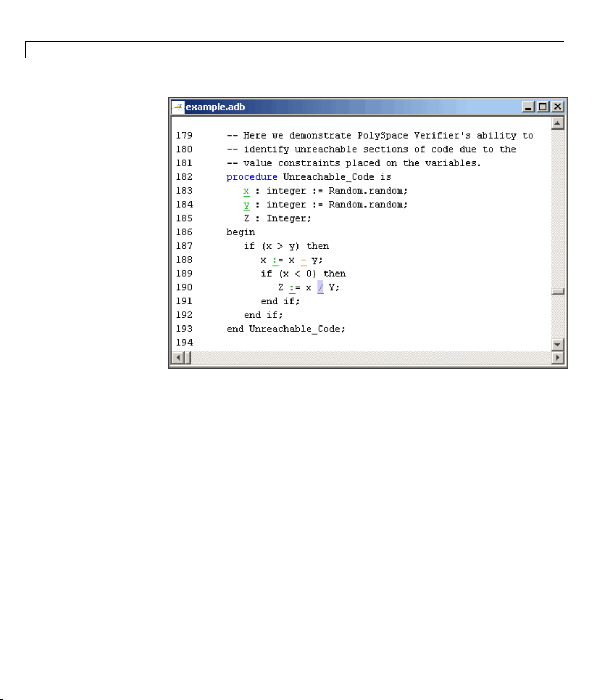
Task: Click the example.adb title bar text
Action: coord(215,107)
